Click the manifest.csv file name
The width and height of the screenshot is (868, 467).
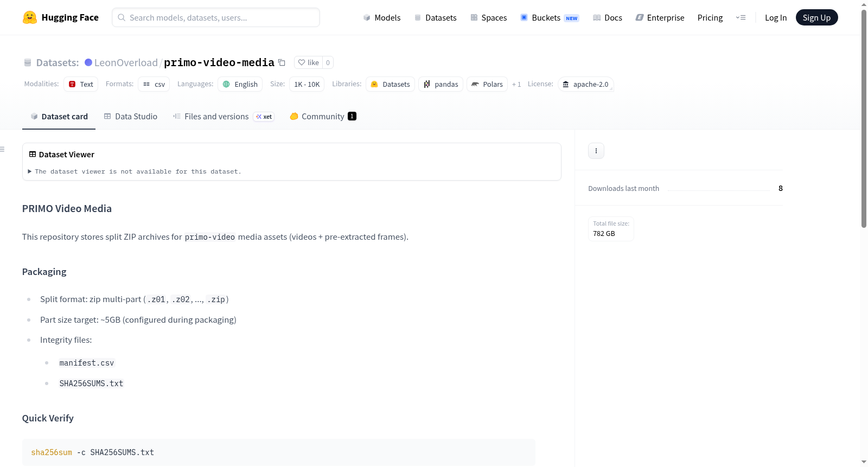click(x=87, y=363)
